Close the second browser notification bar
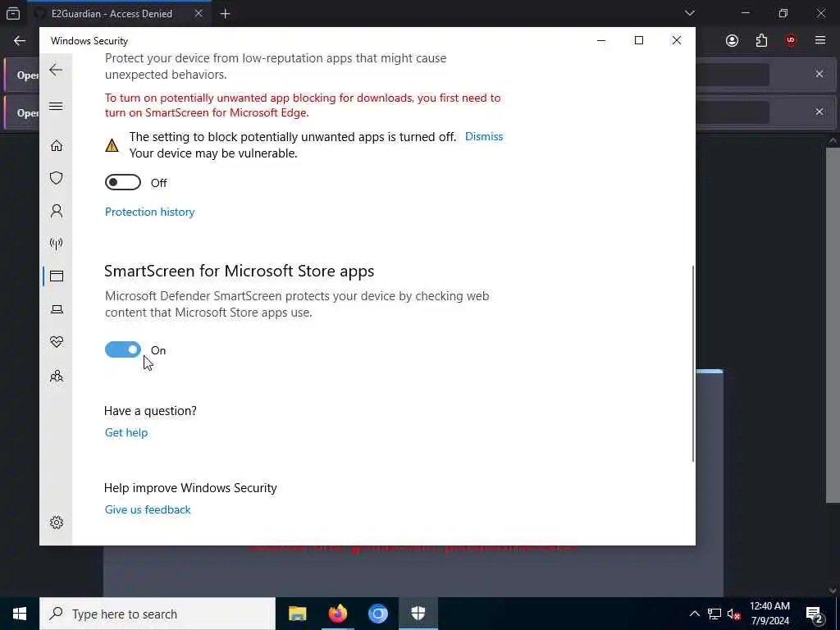The height and width of the screenshot is (630, 840). click(819, 112)
